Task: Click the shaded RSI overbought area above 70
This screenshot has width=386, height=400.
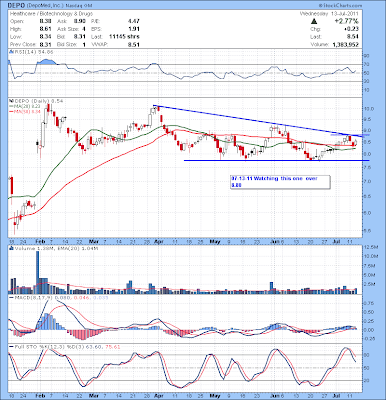Action: point(47,62)
